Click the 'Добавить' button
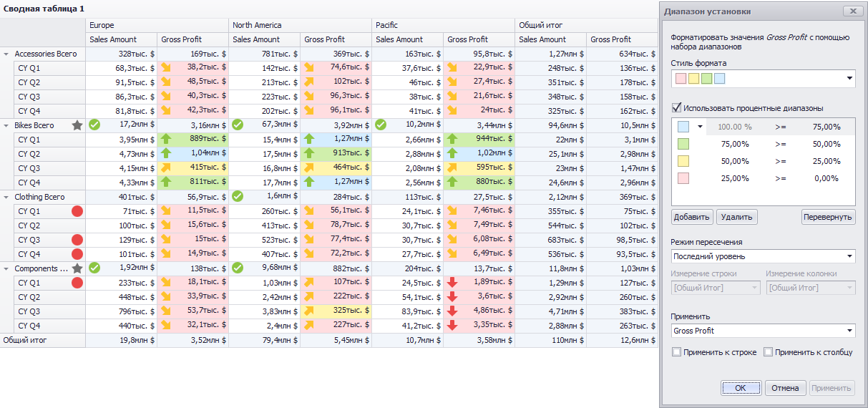 coord(693,217)
